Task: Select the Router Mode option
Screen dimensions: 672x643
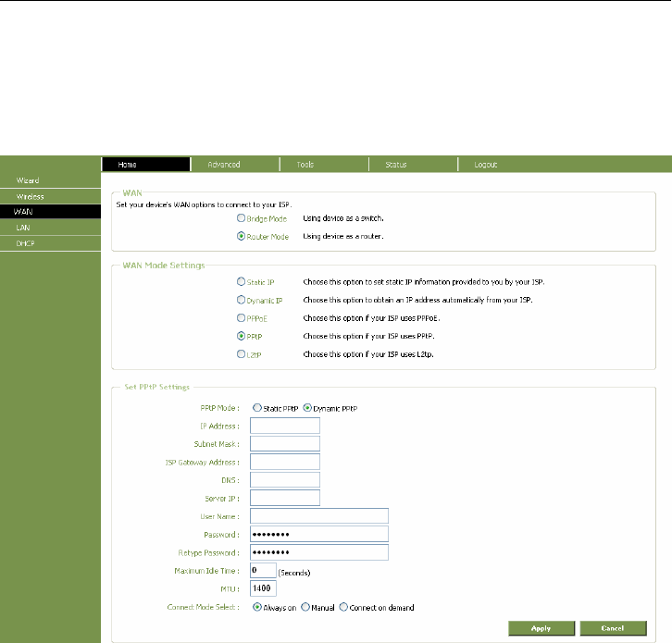Action: (x=242, y=237)
